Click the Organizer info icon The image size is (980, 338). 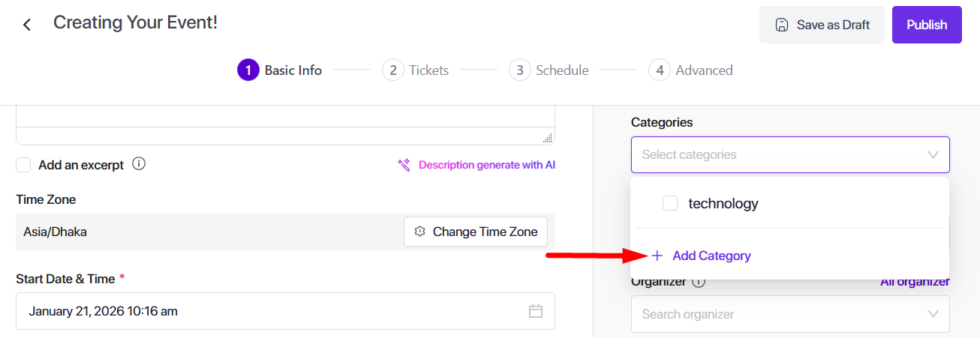[x=699, y=282]
